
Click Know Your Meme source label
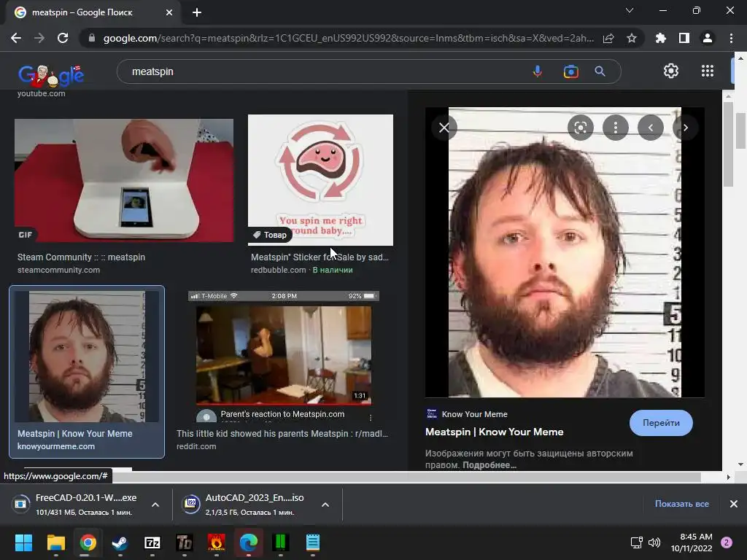tap(474, 414)
